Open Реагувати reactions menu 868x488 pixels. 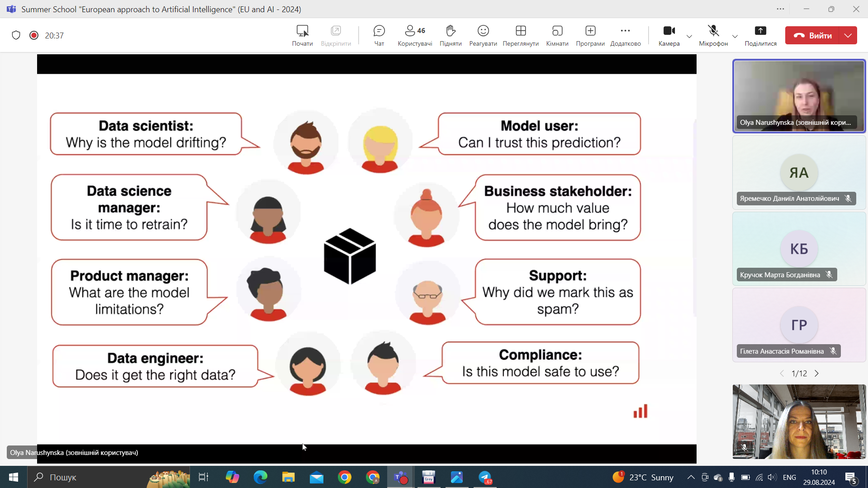483,35
